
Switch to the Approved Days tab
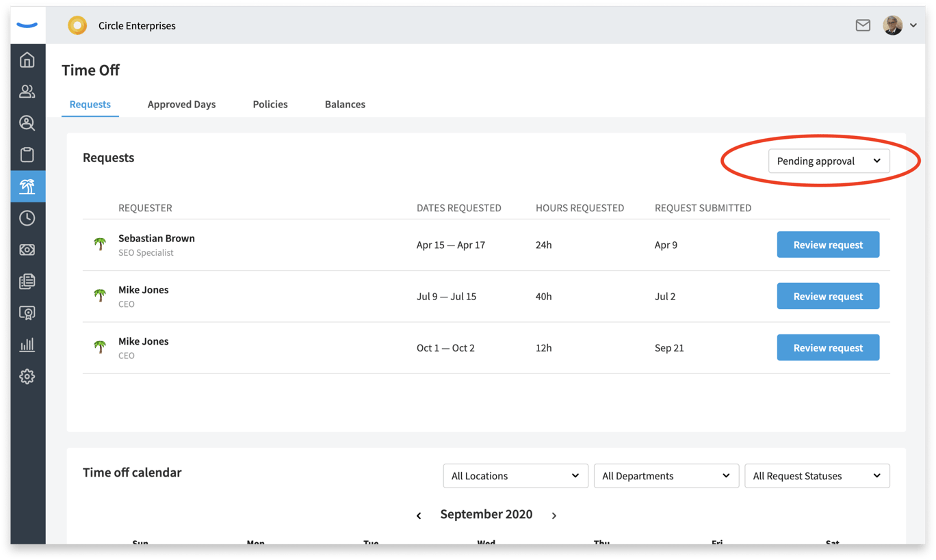[181, 104]
